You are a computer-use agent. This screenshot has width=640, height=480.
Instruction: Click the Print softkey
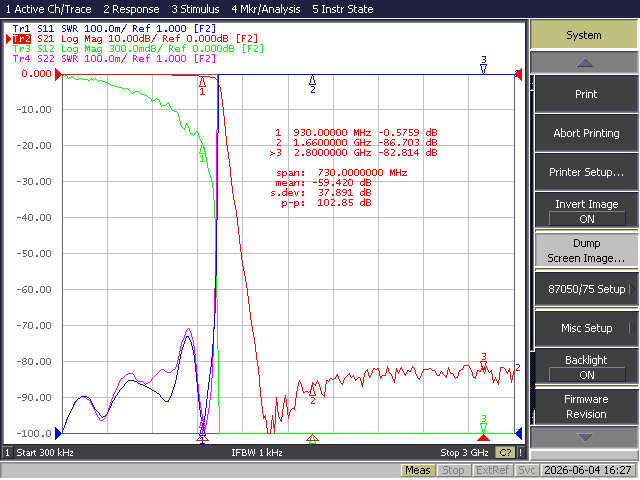click(586, 94)
